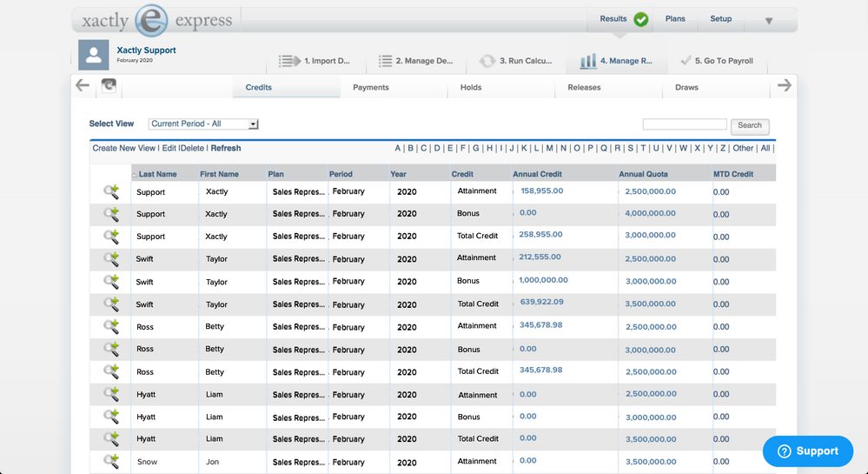
Task: Click the search text field
Action: (685, 124)
